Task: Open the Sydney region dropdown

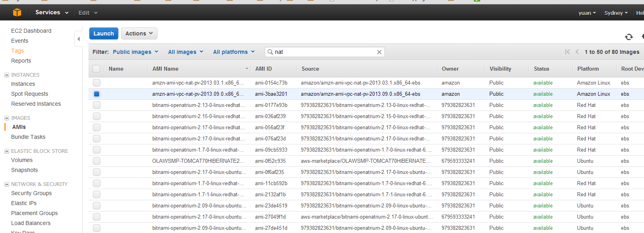Action: pyautogui.click(x=616, y=13)
